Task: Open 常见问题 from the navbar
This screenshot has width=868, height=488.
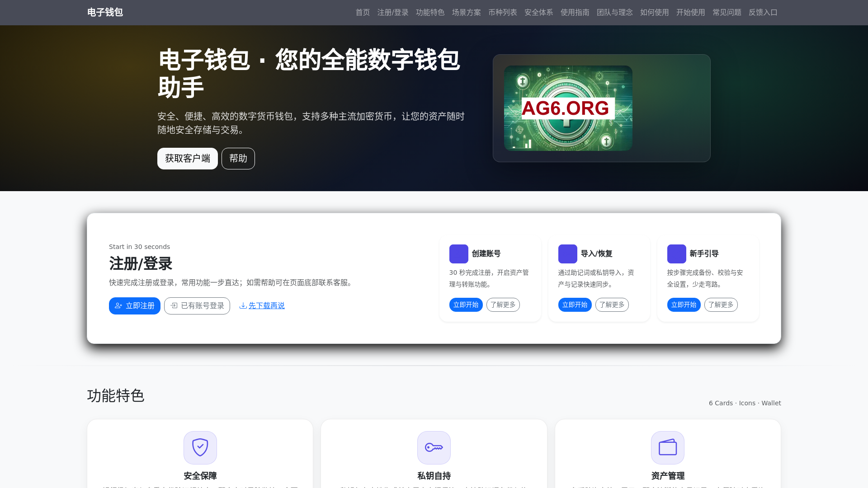Action: click(x=727, y=12)
